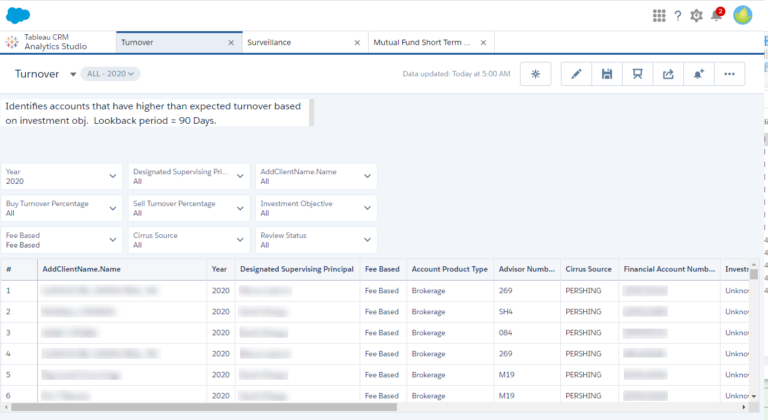768x420 pixels.
Task: Click the Share dashboard icon
Action: pos(668,74)
